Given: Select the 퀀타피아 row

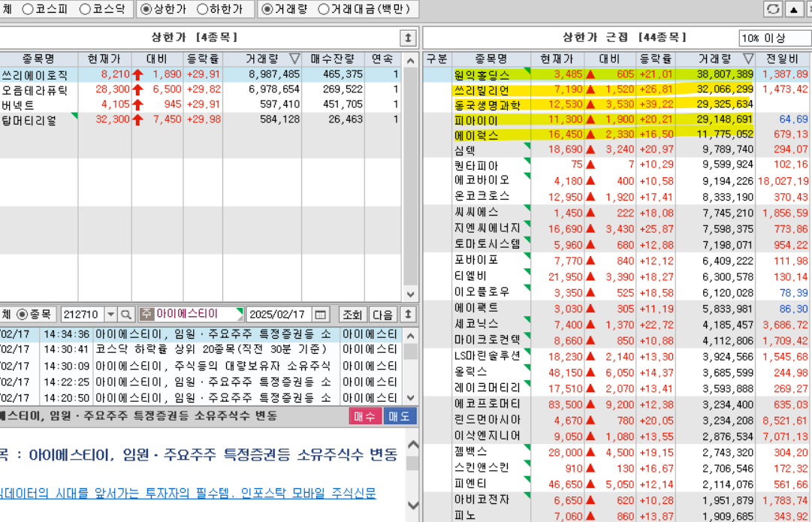Looking at the screenshot, I should point(617,165).
